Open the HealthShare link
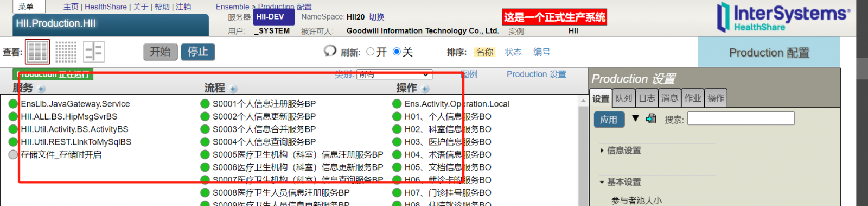The image size is (868, 206). [x=106, y=7]
